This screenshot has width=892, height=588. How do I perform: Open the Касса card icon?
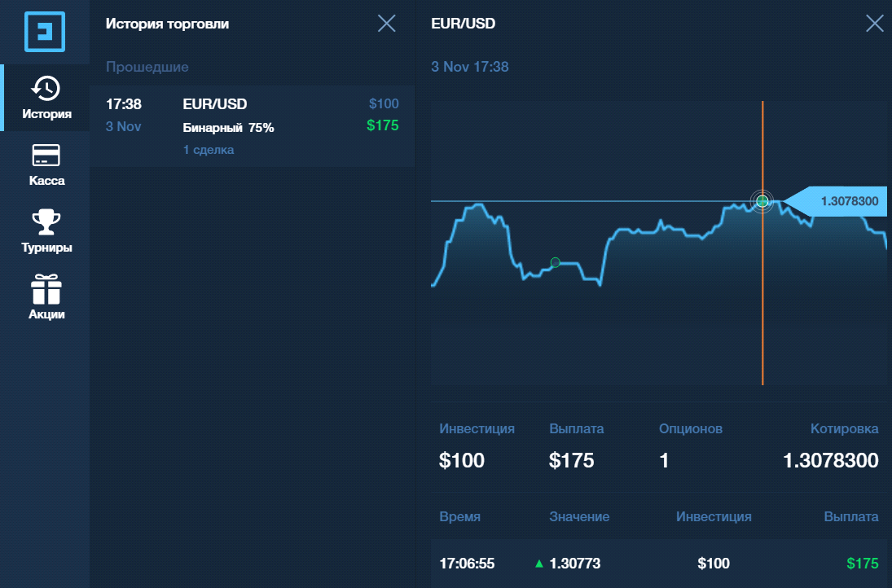46,156
